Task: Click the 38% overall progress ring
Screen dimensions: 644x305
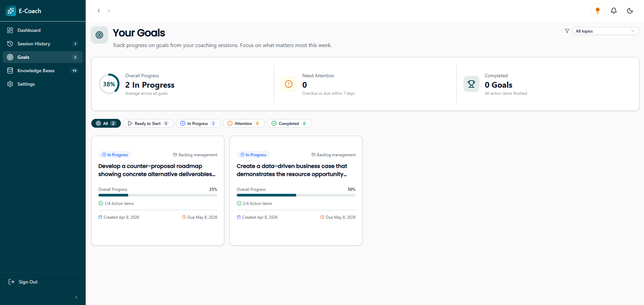Action: tap(109, 84)
